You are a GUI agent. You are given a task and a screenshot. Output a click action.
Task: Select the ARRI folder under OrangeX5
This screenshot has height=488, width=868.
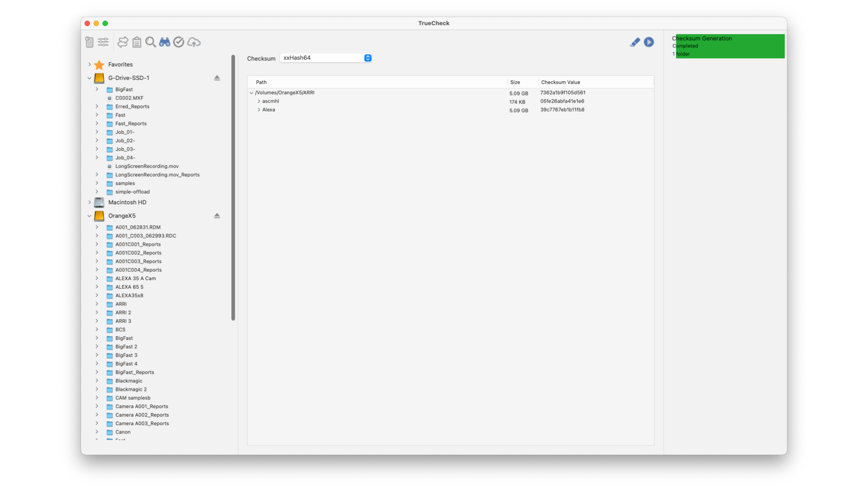[x=121, y=304]
